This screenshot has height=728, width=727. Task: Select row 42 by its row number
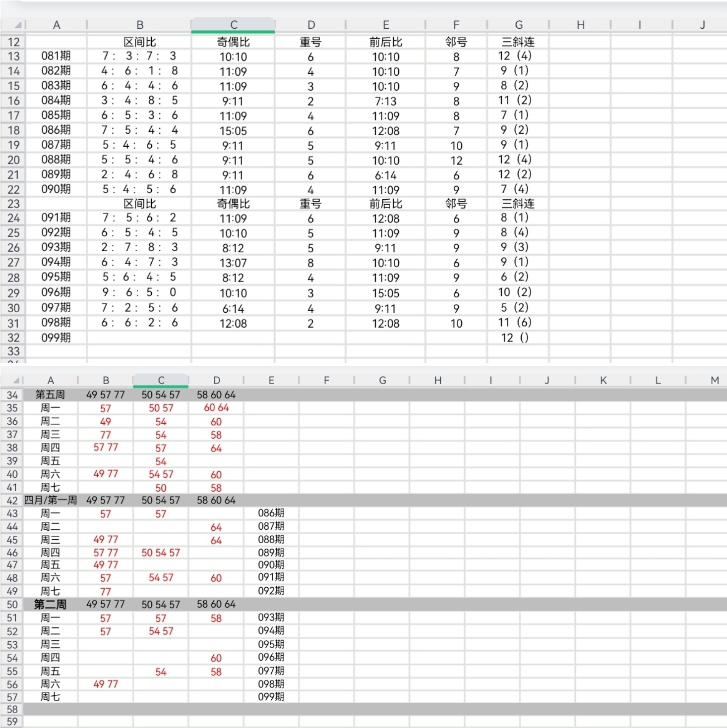tap(12, 501)
